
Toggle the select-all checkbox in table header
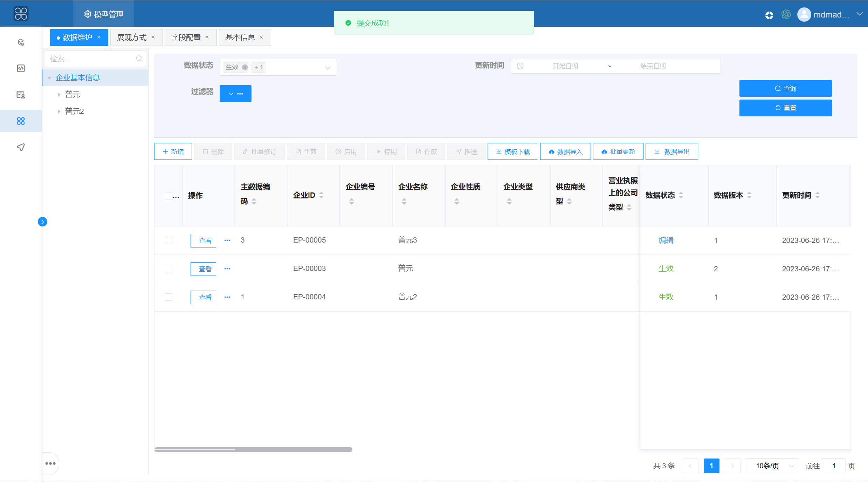(x=168, y=196)
